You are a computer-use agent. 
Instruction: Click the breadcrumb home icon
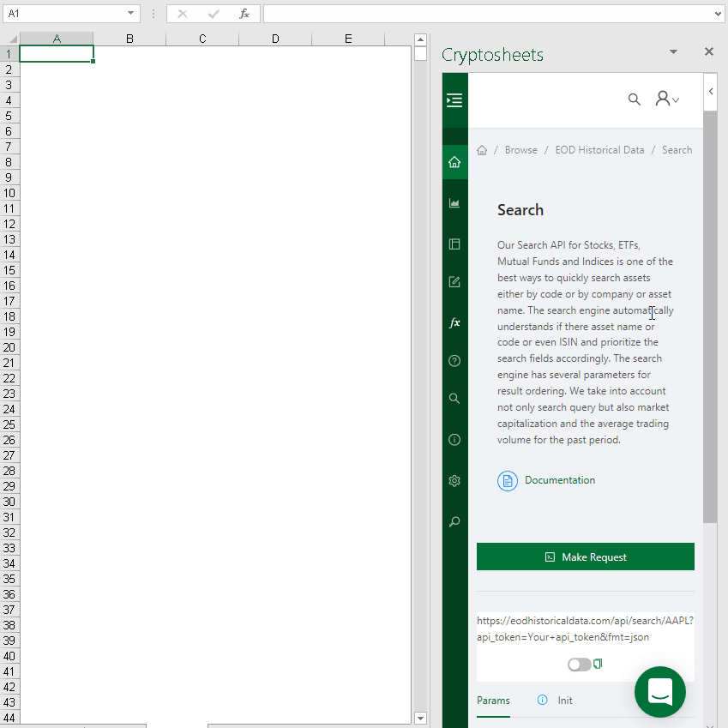click(482, 150)
